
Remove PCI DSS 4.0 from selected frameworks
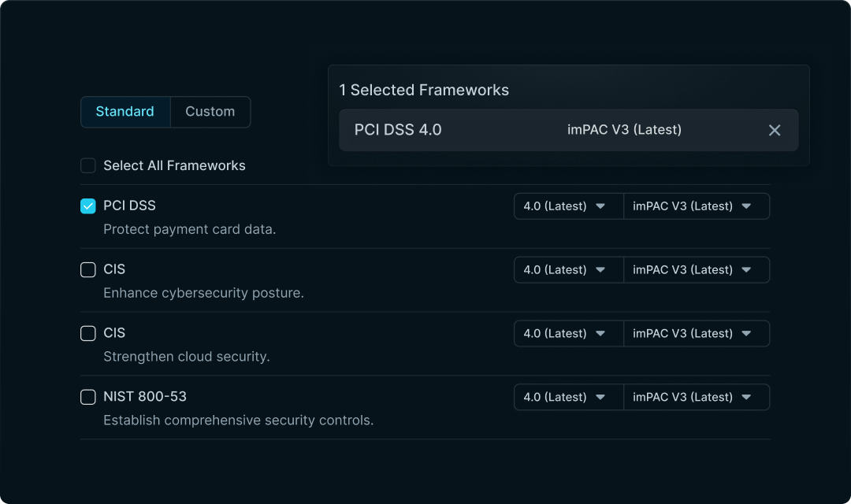coord(775,130)
